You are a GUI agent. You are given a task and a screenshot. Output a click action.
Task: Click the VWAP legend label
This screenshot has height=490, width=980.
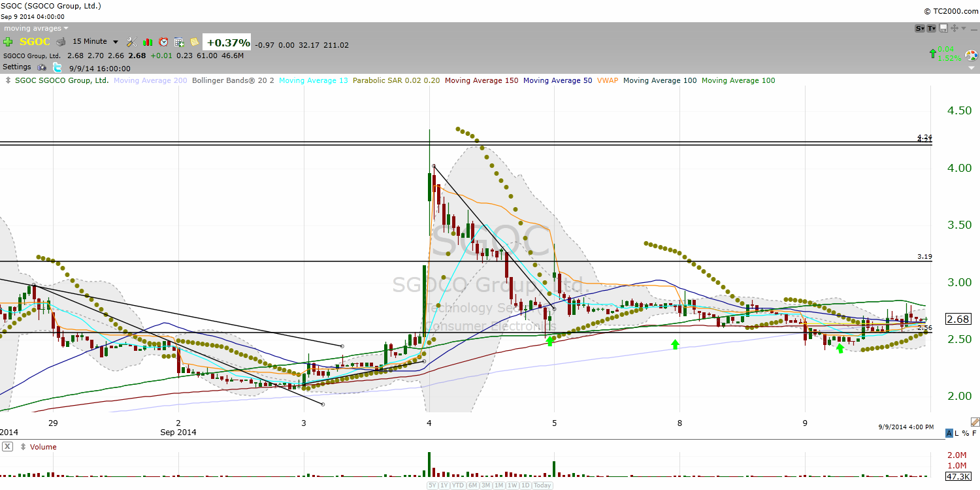click(608, 80)
